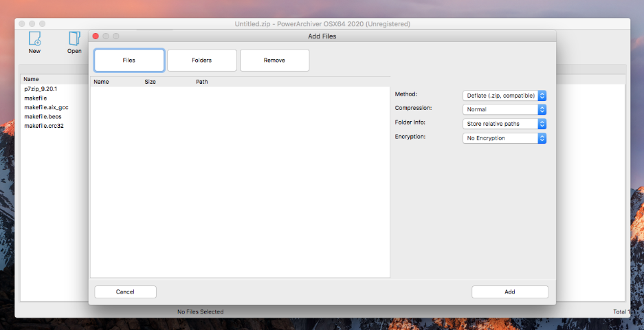Select p7zip_9.20.1 in archive list

(x=41, y=89)
